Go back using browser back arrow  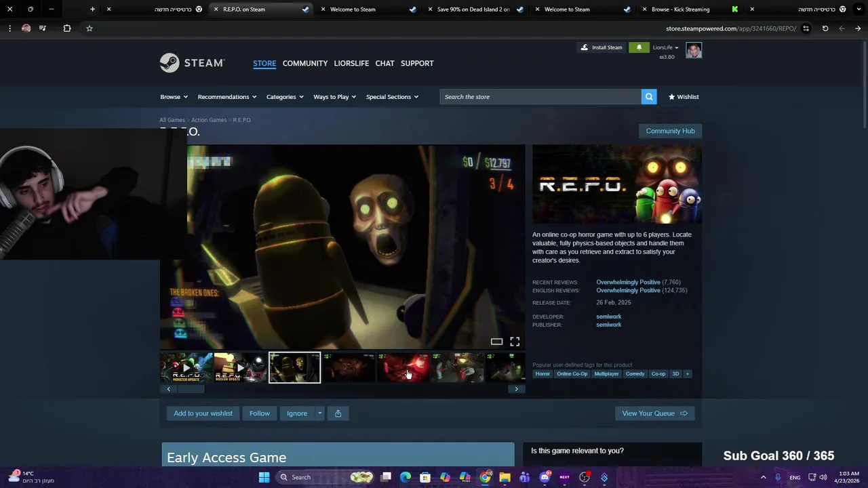tap(858, 28)
